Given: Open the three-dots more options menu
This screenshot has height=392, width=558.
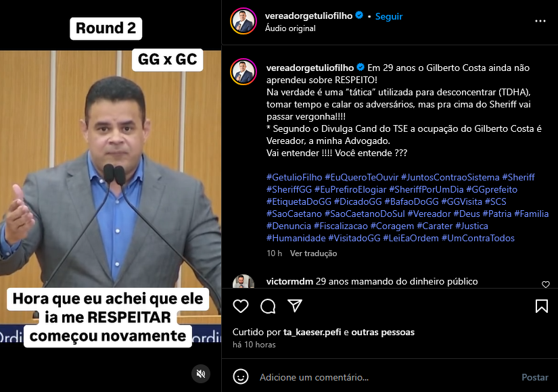Looking at the screenshot, I should click(x=540, y=21).
